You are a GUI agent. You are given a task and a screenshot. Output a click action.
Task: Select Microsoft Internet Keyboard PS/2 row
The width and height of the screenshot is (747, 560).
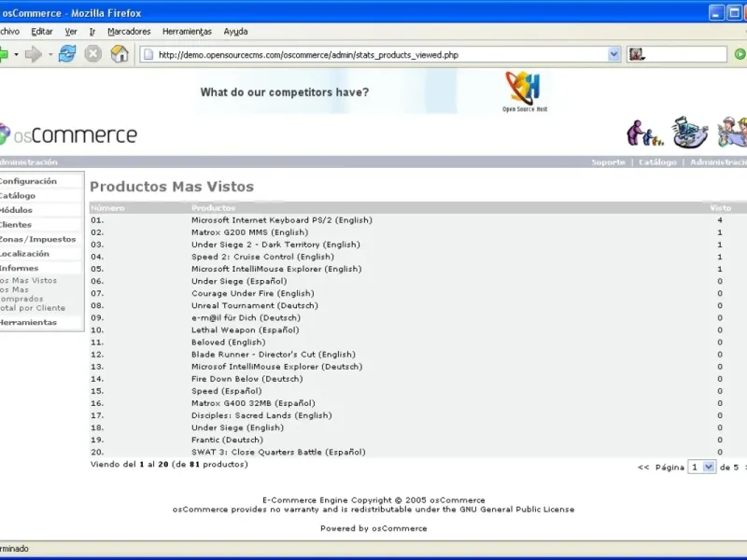click(x=417, y=220)
